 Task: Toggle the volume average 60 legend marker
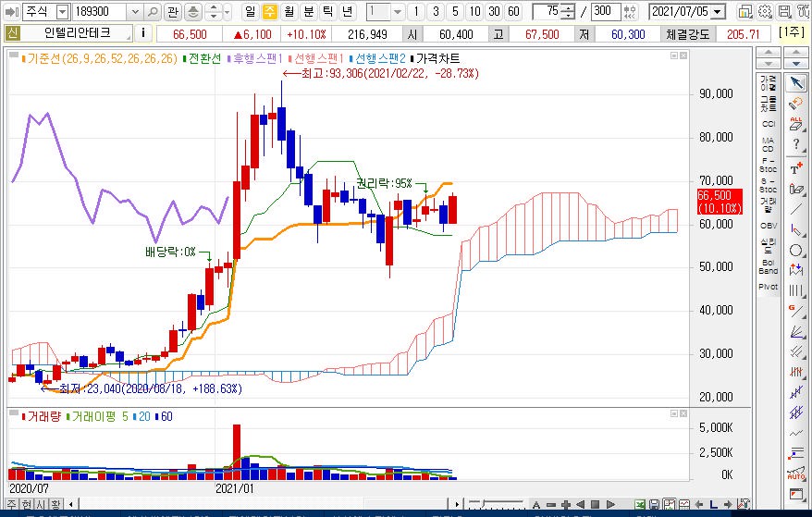click(157, 416)
